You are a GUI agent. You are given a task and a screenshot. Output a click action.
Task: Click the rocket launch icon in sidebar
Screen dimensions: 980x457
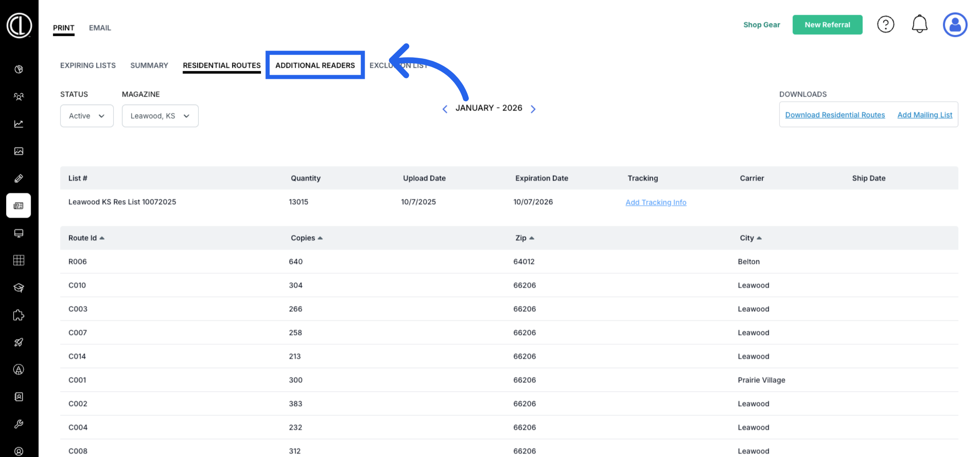(x=19, y=342)
